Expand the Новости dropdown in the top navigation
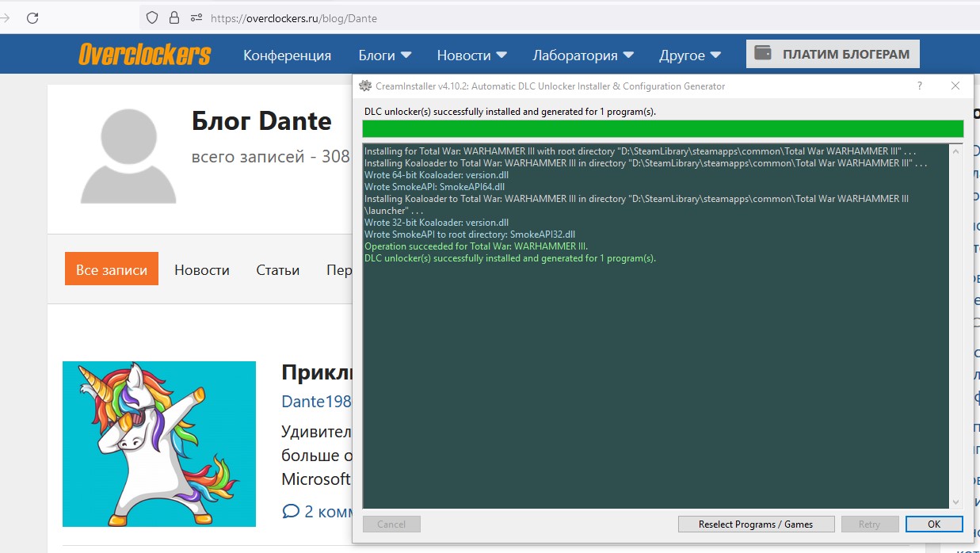 tap(471, 55)
